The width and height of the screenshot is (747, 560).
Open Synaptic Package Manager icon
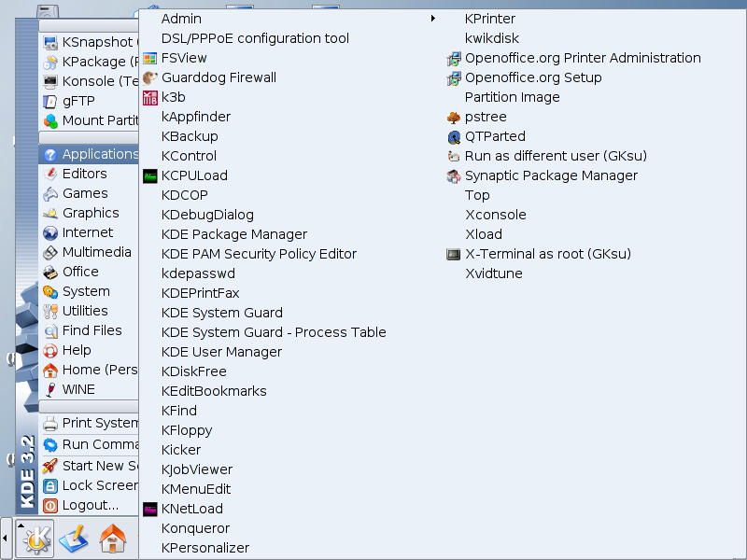click(454, 175)
